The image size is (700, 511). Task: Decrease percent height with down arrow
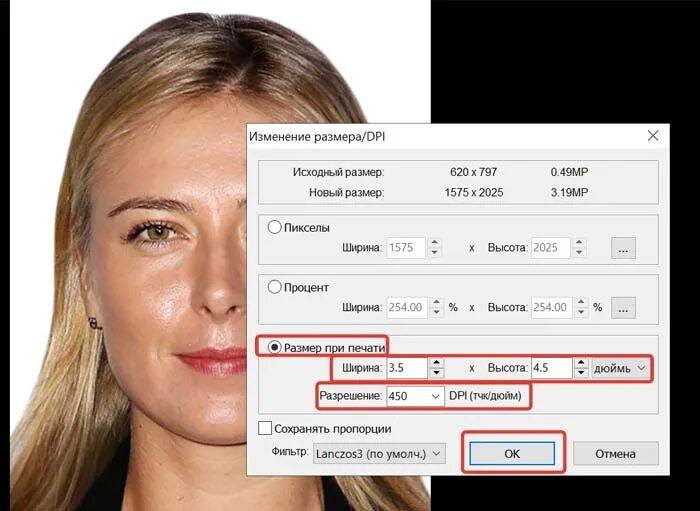pos(581,312)
